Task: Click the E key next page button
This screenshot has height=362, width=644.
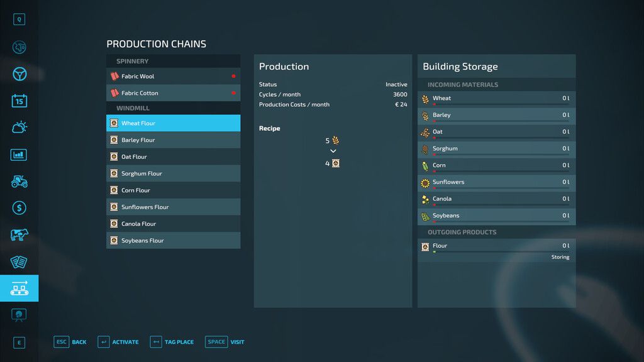Action: pyautogui.click(x=19, y=343)
